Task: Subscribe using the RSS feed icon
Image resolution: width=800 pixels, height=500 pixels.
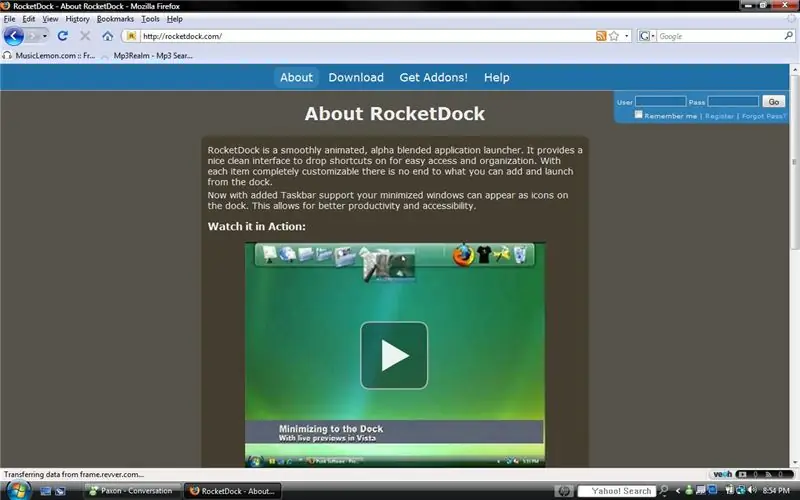Action: [x=601, y=36]
